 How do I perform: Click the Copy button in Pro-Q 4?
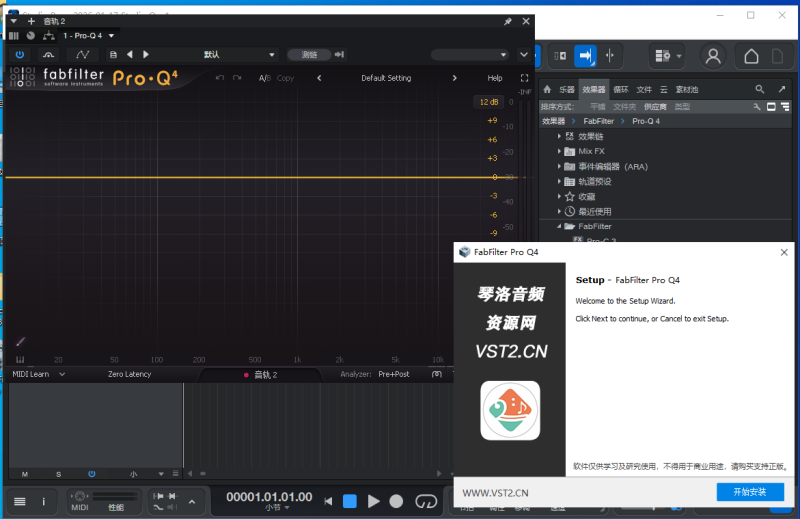click(x=285, y=78)
